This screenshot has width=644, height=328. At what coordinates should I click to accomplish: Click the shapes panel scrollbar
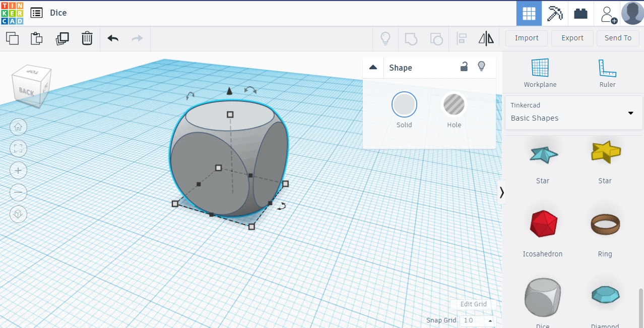(641, 308)
